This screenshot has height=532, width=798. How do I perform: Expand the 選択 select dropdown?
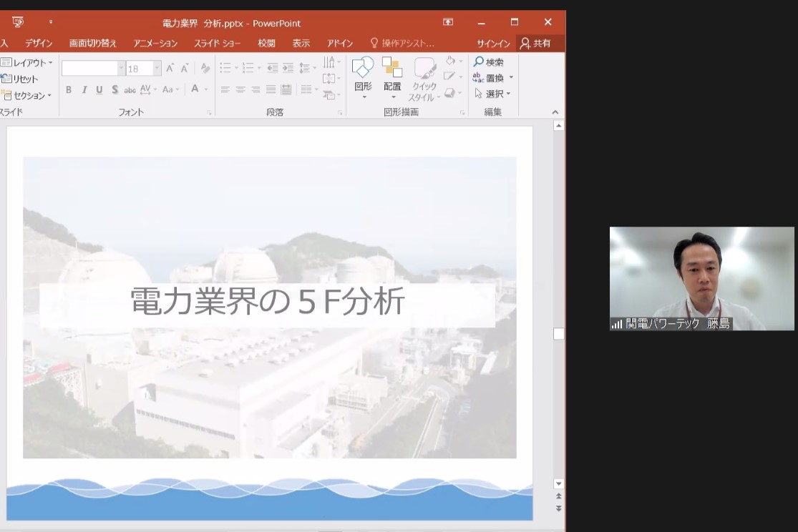coord(509,94)
